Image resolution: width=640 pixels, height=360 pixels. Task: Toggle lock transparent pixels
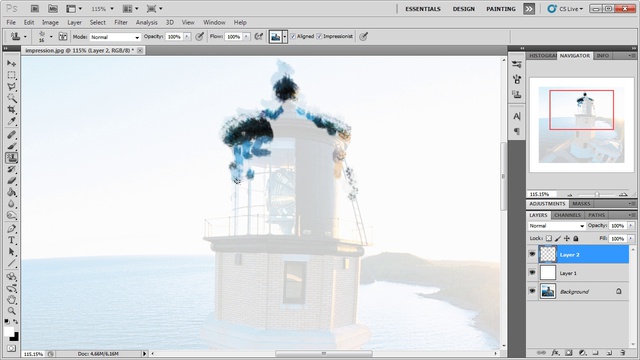coord(549,238)
